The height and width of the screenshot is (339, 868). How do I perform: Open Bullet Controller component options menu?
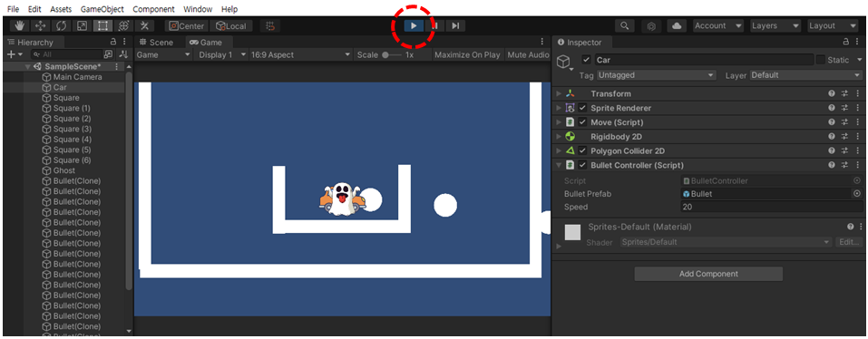point(857,165)
